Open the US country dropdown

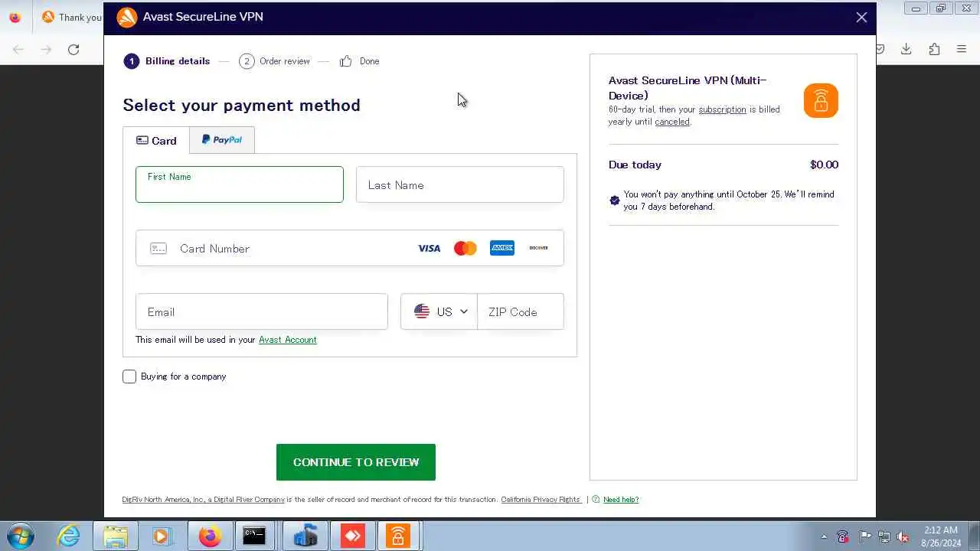click(439, 311)
